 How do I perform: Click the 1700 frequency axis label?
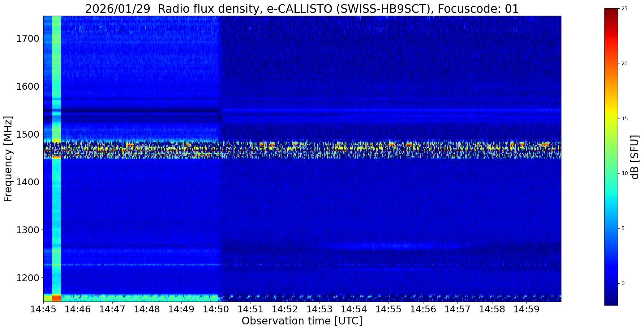(x=28, y=39)
